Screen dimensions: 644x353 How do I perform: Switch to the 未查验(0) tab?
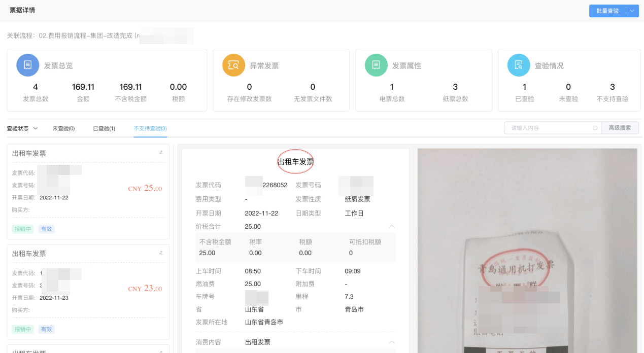63,128
